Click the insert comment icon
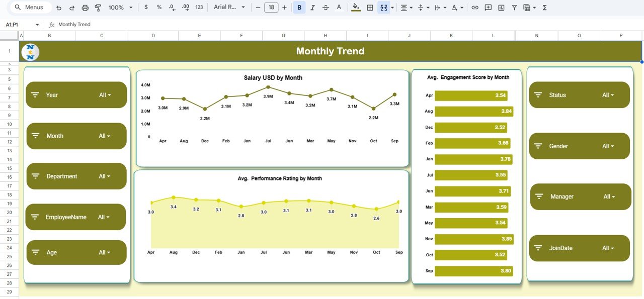 click(x=488, y=8)
